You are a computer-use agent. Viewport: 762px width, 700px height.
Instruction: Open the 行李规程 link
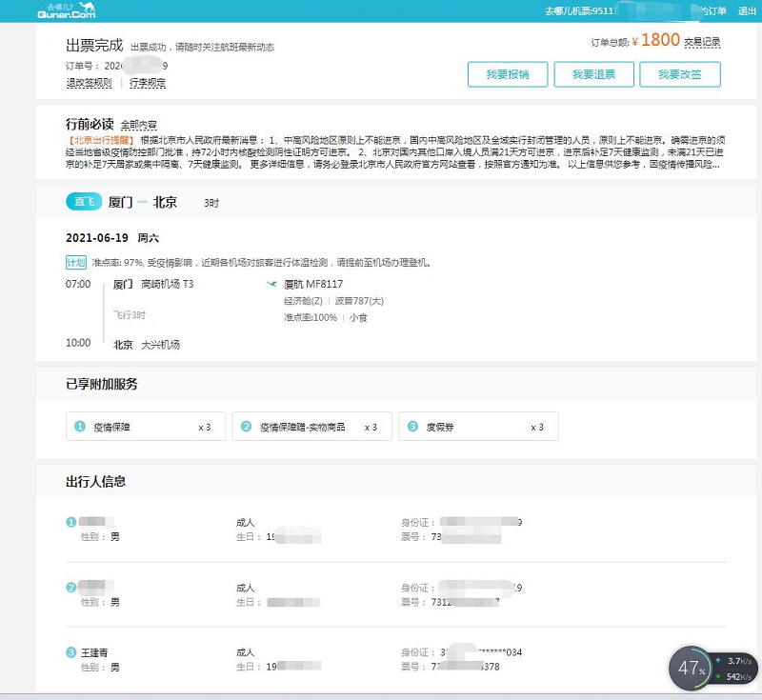(x=145, y=83)
